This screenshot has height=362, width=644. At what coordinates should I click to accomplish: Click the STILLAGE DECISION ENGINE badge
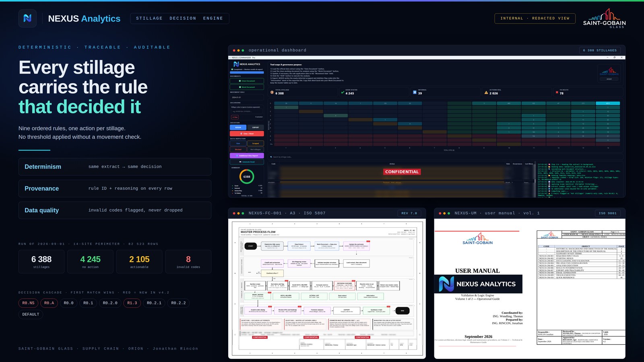click(x=180, y=19)
